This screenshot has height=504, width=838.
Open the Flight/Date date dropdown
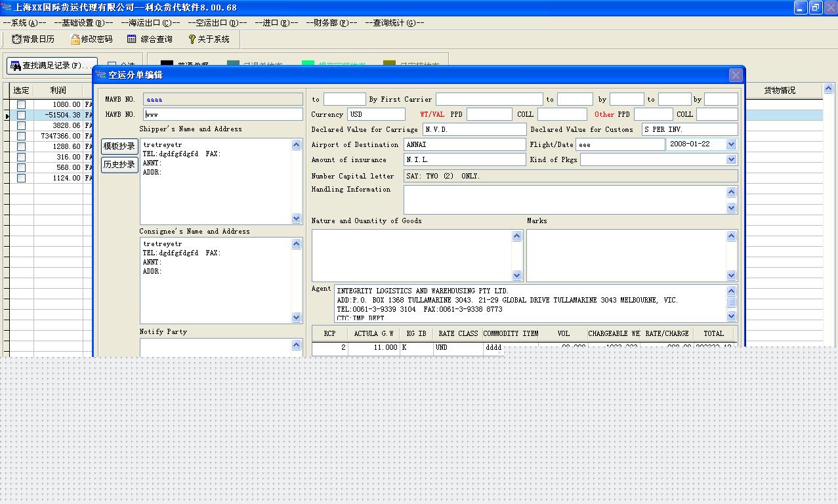click(x=731, y=144)
